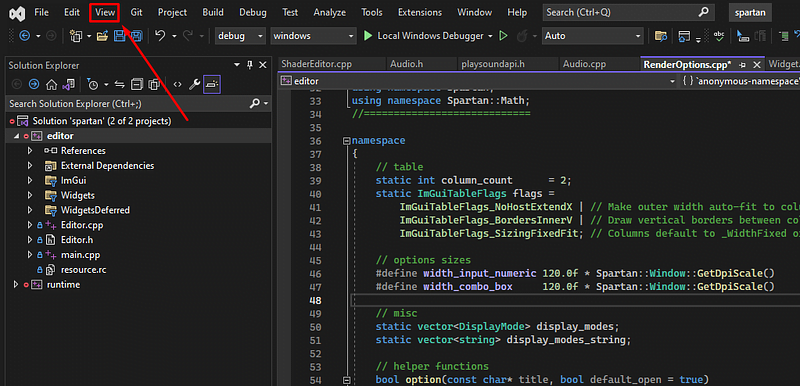Expand the References node
Viewport: 800px width, 386px height.
point(30,151)
